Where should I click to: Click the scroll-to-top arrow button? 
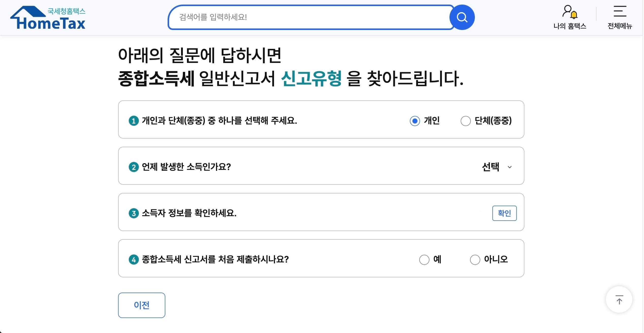click(619, 300)
